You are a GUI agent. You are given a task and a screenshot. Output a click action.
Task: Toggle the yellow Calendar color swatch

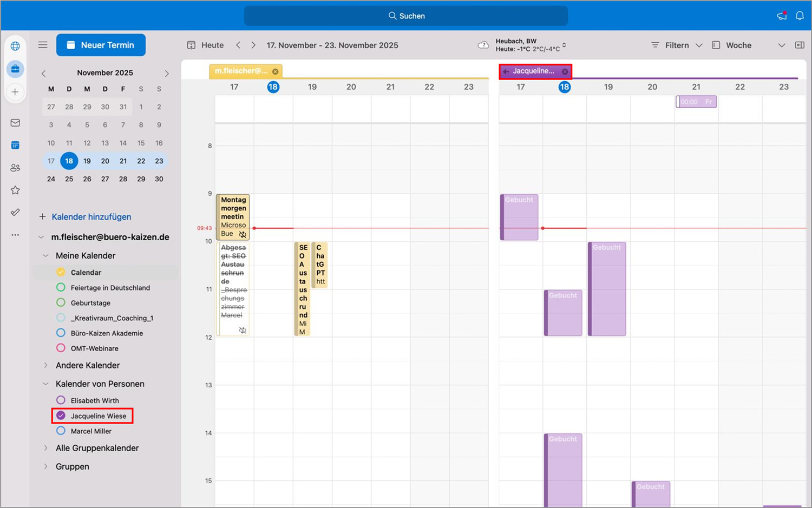pyautogui.click(x=61, y=272)
